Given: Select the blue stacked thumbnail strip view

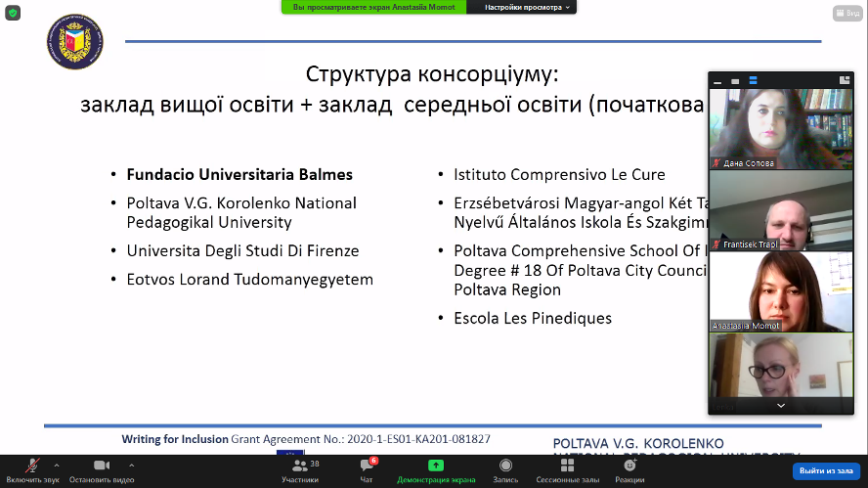Looking at the screenshot, I should 753,81.
